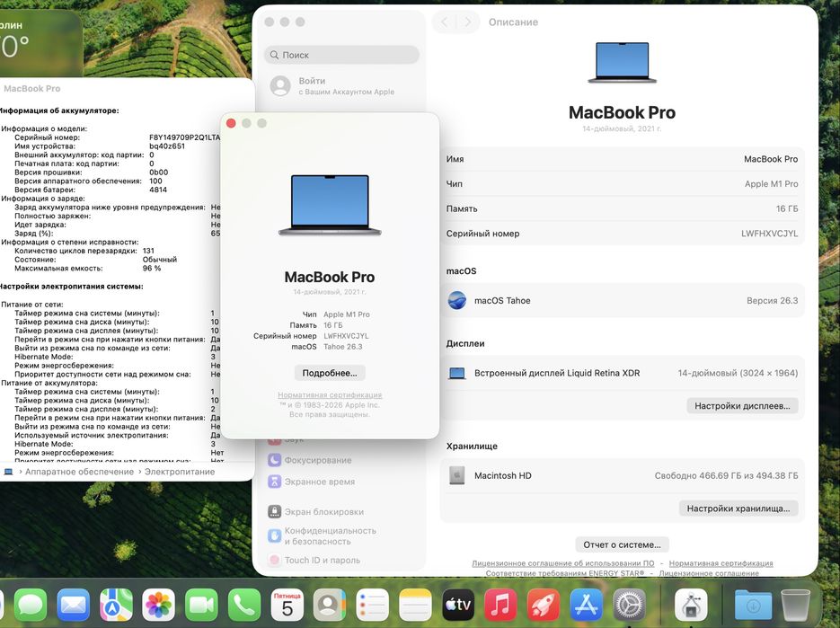This screenshot has width=840, height=628.
Task: Select Фокусирование in the Settings sidebar
Action: 318,460
